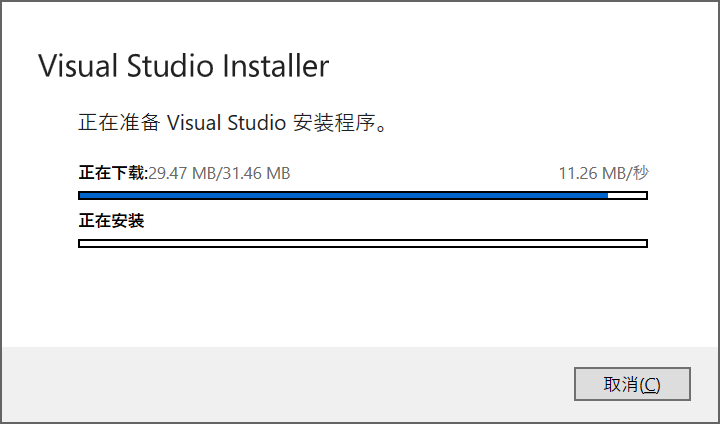Click the 11.26 MB/秒 download speed
720x424 pixels.
coord(603,173)
